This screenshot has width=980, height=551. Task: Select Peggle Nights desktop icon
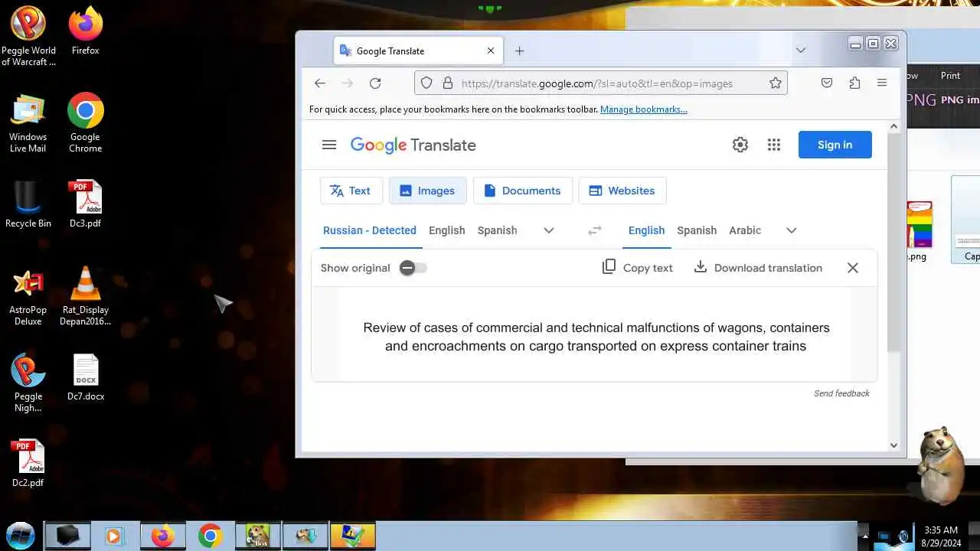click(28, 383)
